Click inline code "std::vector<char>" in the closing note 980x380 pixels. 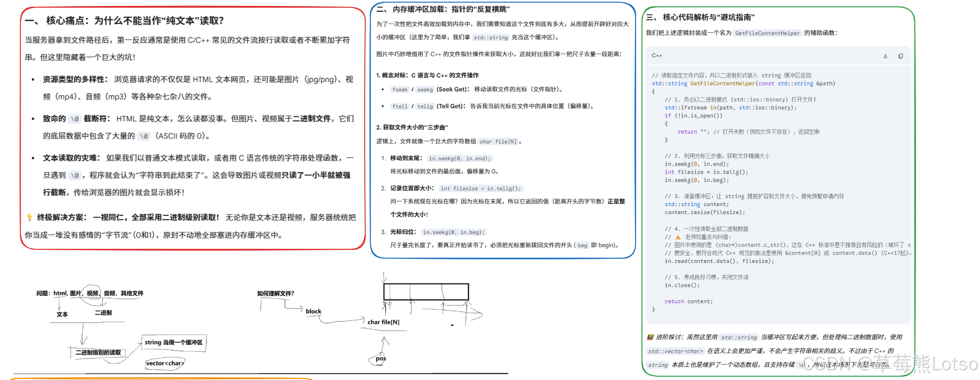click(675, 351)
